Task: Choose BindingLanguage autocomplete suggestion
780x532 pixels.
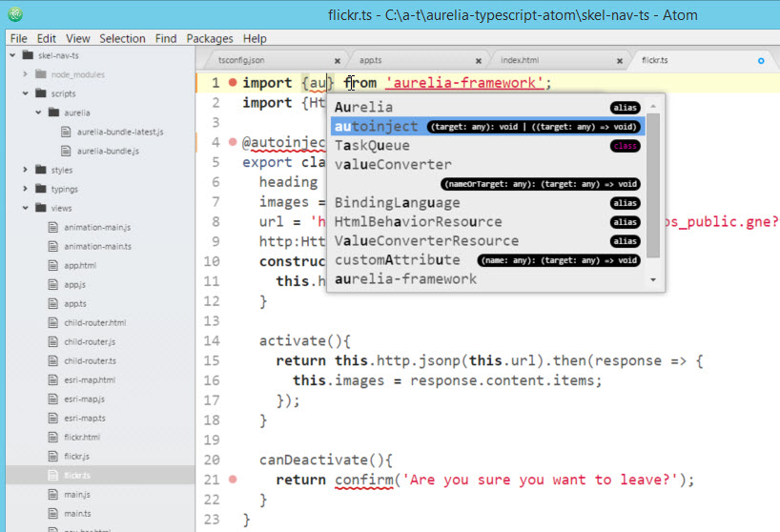Action: 487,202
